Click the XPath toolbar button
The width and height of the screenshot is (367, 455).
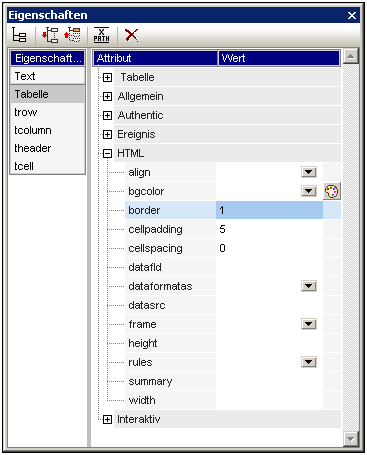[x=101, y=35]
